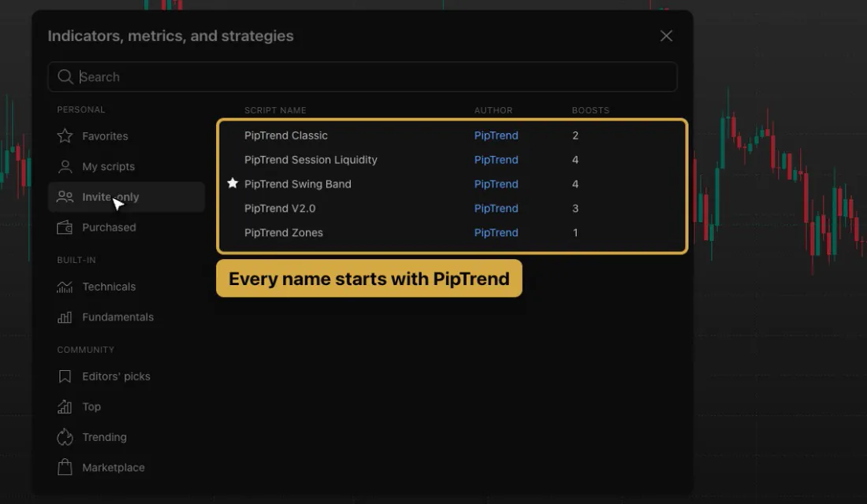Screen dimensions: 867x504
Task: Browse Top community scripts
Action: click(127, 406)
